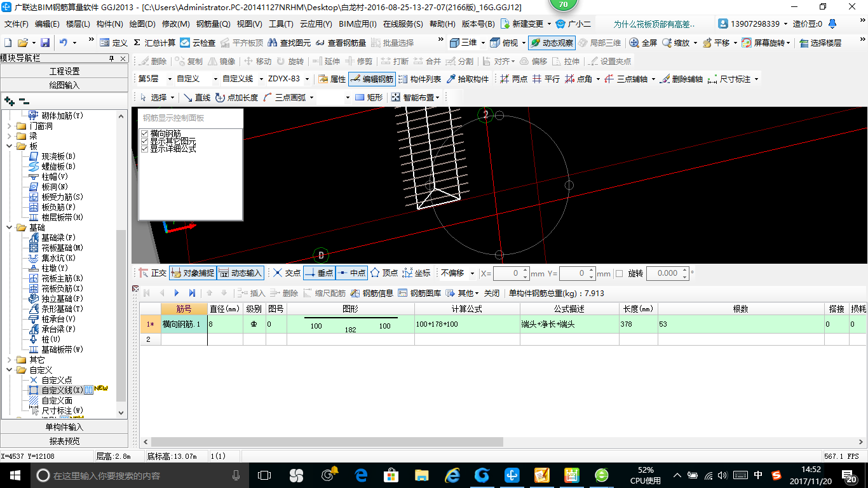Click the 工程设置 navigator button

click(64, 71)
